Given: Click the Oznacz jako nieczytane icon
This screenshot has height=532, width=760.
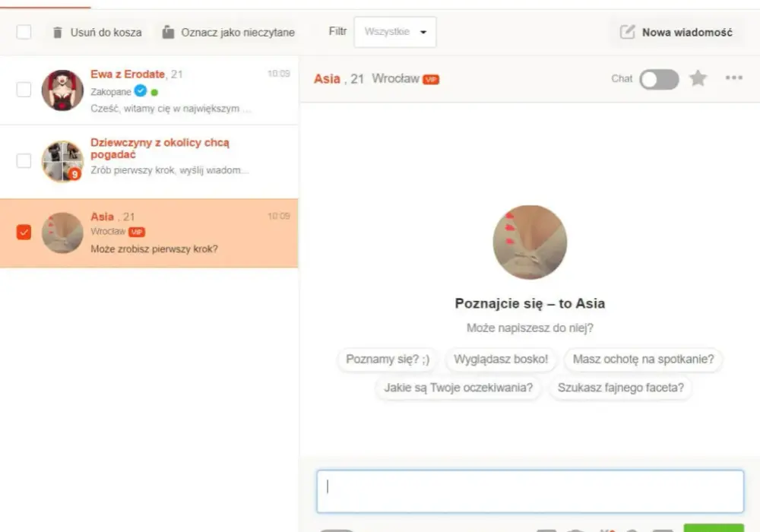Looking at the screenshot, I should (168, 32).
